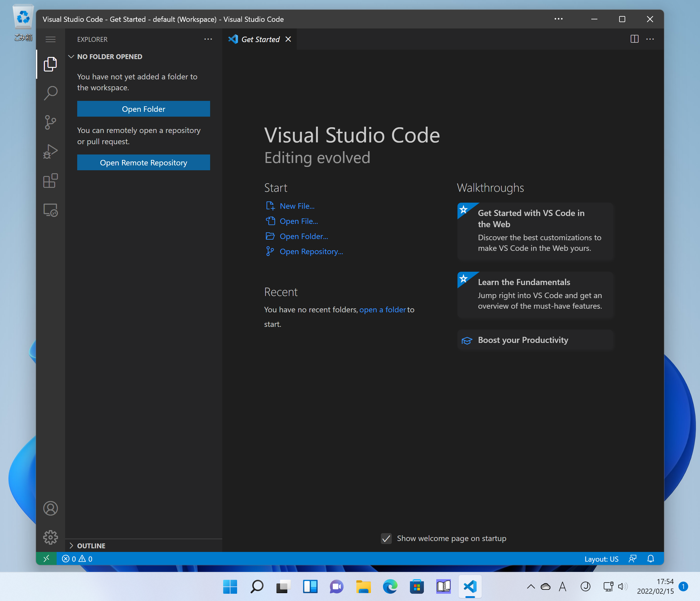This screenshot has height=601, width=700.
Task: Open Get Started with VS Code in the Web walkthrough
Action: (x=535, y=231)
